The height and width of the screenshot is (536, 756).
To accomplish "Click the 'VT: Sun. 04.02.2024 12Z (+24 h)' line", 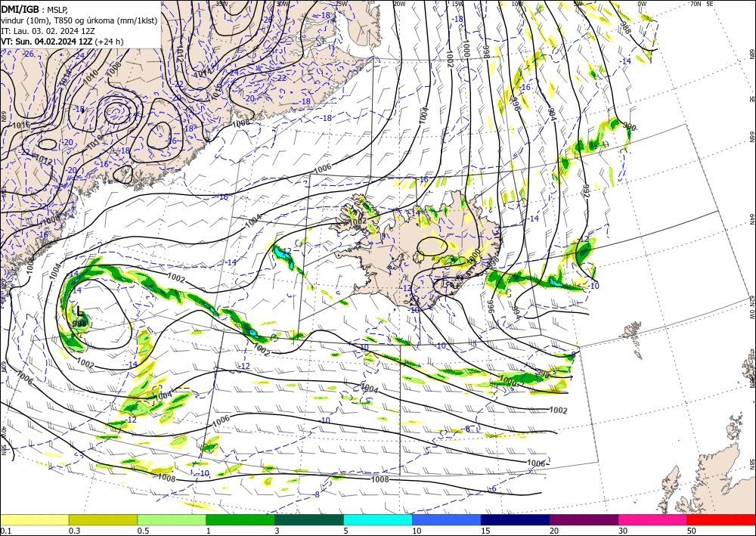I will coord(62,42).
